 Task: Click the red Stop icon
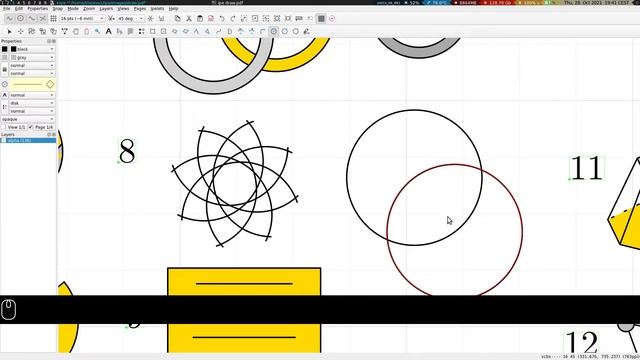(332, 18)
